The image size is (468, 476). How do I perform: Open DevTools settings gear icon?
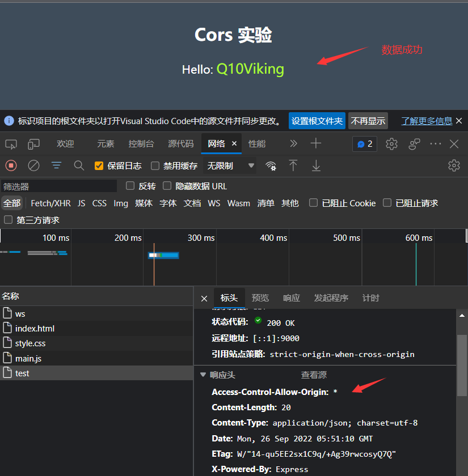click(x=391, y=144)
